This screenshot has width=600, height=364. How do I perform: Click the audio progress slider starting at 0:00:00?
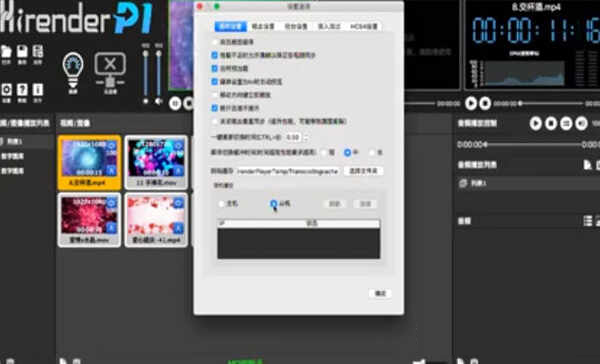click(533, 145)
